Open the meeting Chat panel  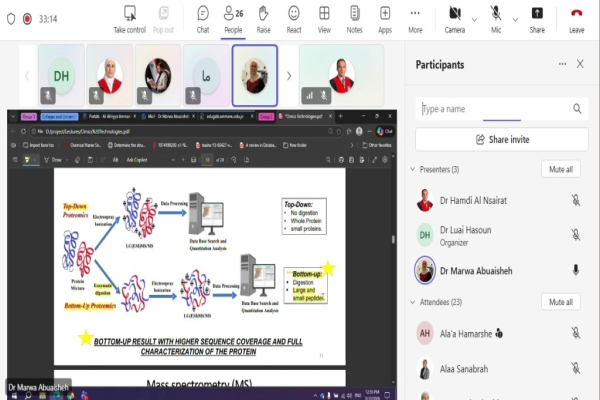coord(203,17)
